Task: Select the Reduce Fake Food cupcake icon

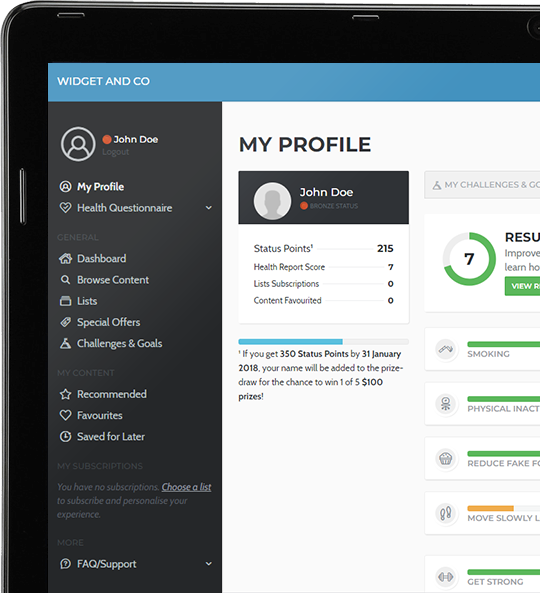Action: 445,458
